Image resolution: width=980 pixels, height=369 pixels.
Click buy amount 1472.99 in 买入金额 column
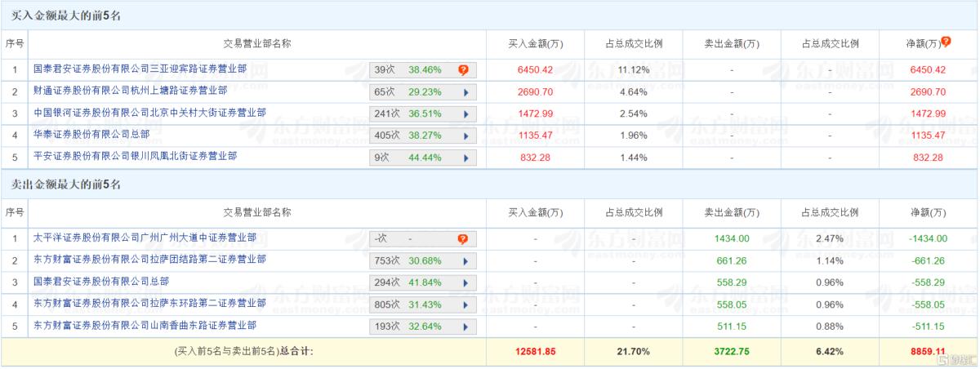point(535,113)
